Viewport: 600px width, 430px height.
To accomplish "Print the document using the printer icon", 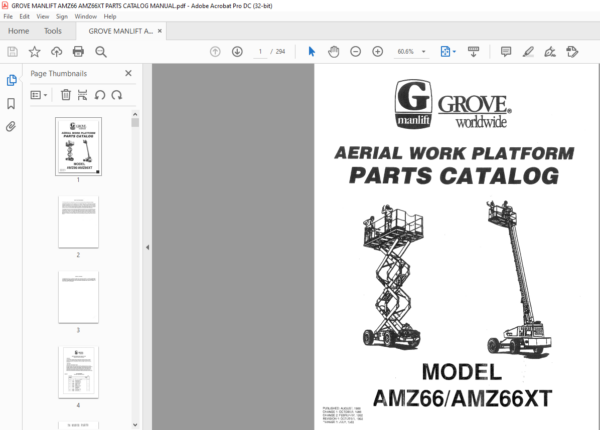I will tap(78, 52).
